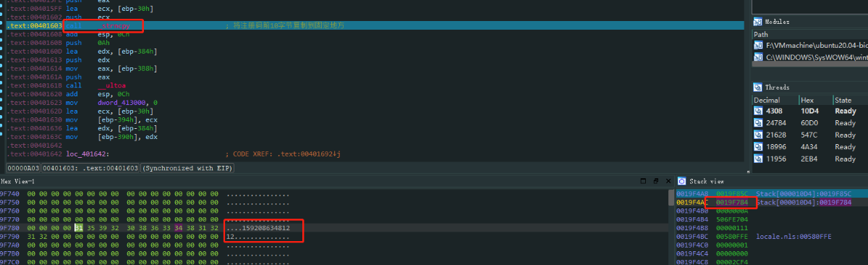This screenshot has height=265, width=868.
Task: Sort threads by State column
Action: [x=851, y=100]
